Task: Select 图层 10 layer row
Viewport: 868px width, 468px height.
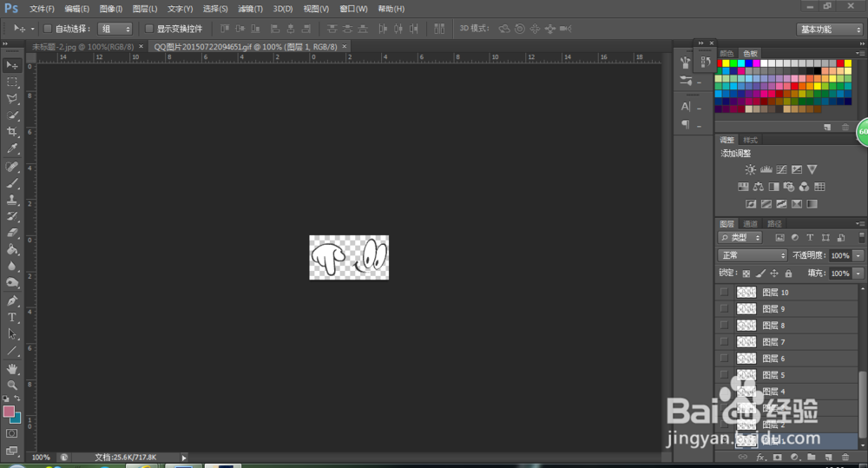Action: click(x=786, y=292)
